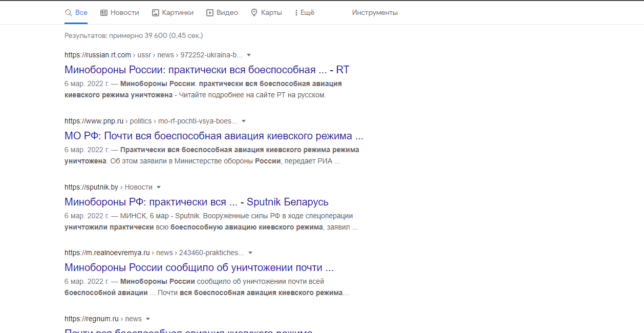
Task: Open 'Минобороны России сообщило об уничтожении почти' result
Action: click(199, 267)
